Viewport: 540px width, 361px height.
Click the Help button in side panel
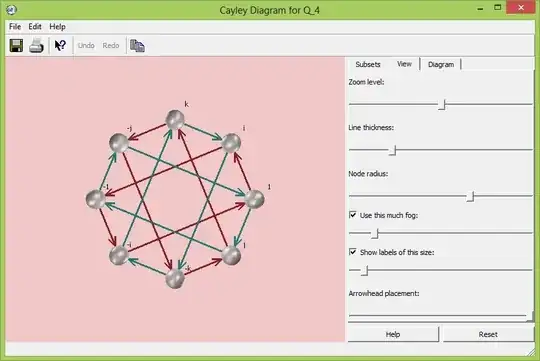click(x=393, y=334)
